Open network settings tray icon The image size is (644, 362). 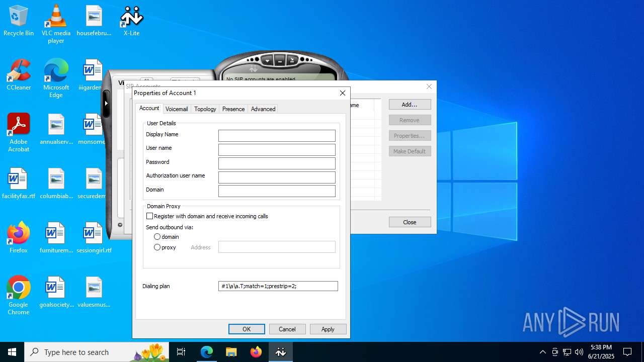[x=567, y=352]
